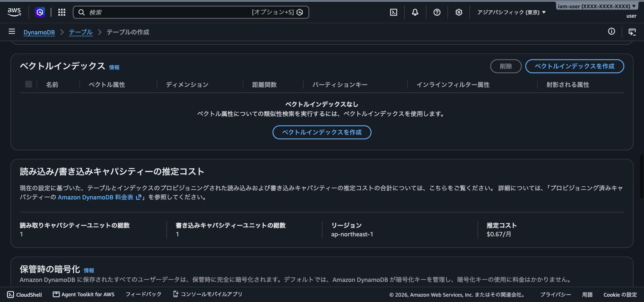
Task: Click 射影される属性 column header
Action: point(568,85)
